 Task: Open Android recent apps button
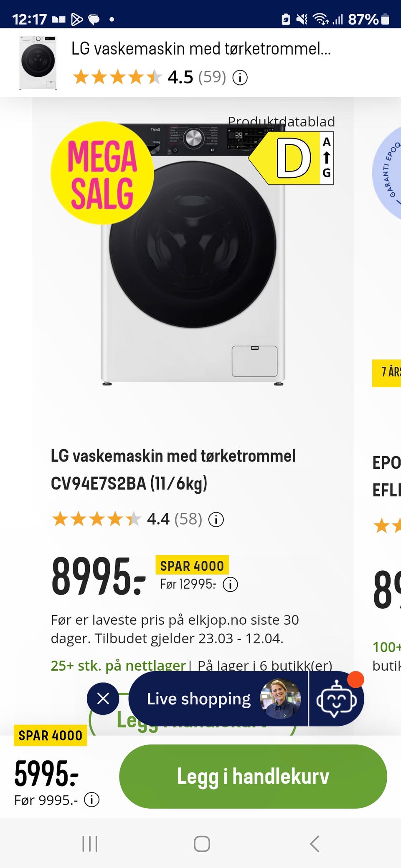(90, 844)
